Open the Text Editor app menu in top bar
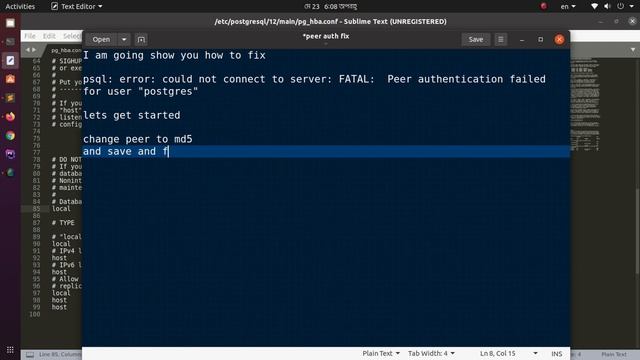 (x=76, y=6)
